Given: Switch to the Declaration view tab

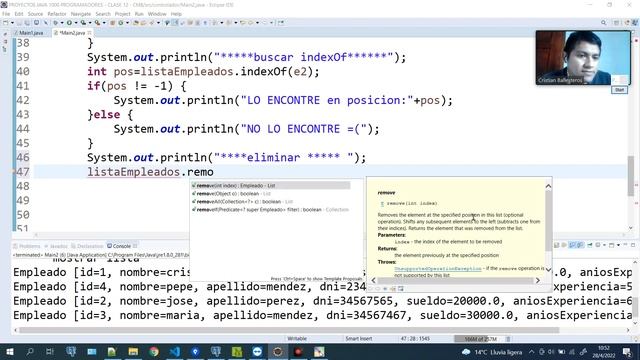Looking at the screenshot, I should click(x=87, y=246).
